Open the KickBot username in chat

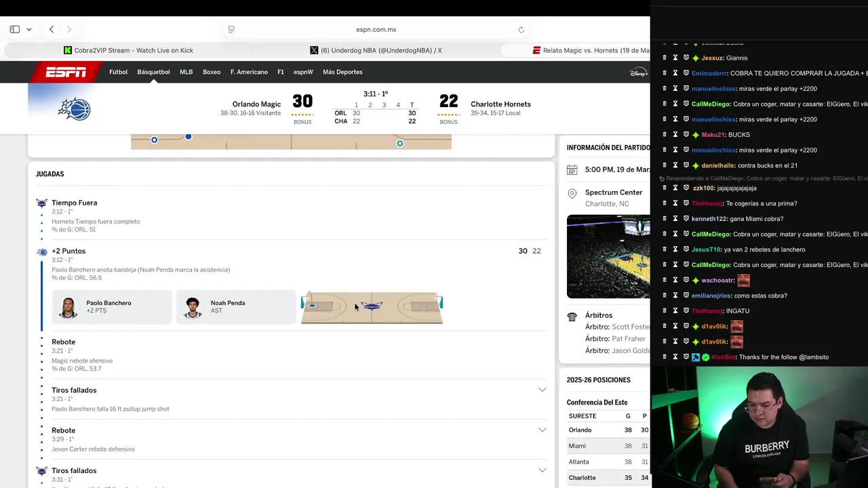tap(724, 357)
